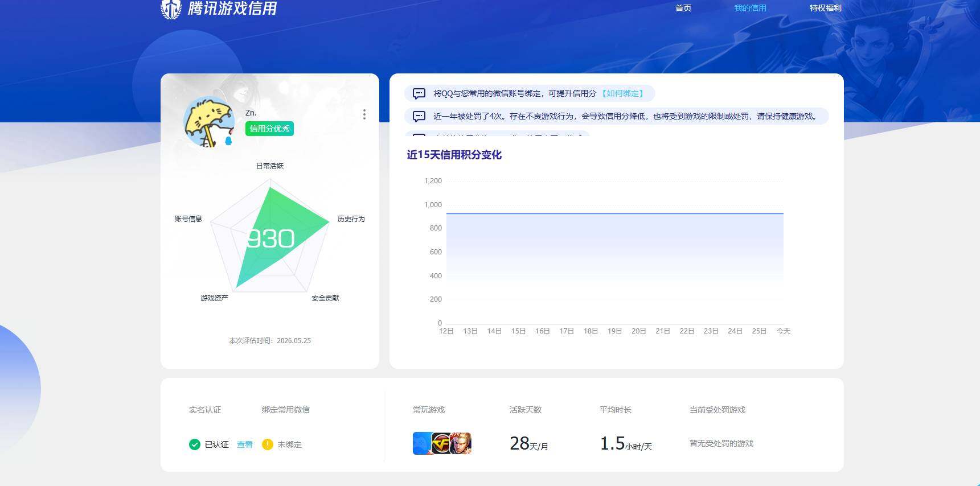Image resolution: width=980 pixels, height=486 pixels.
Task: Click the 实名认证 label
Action: 205,410
